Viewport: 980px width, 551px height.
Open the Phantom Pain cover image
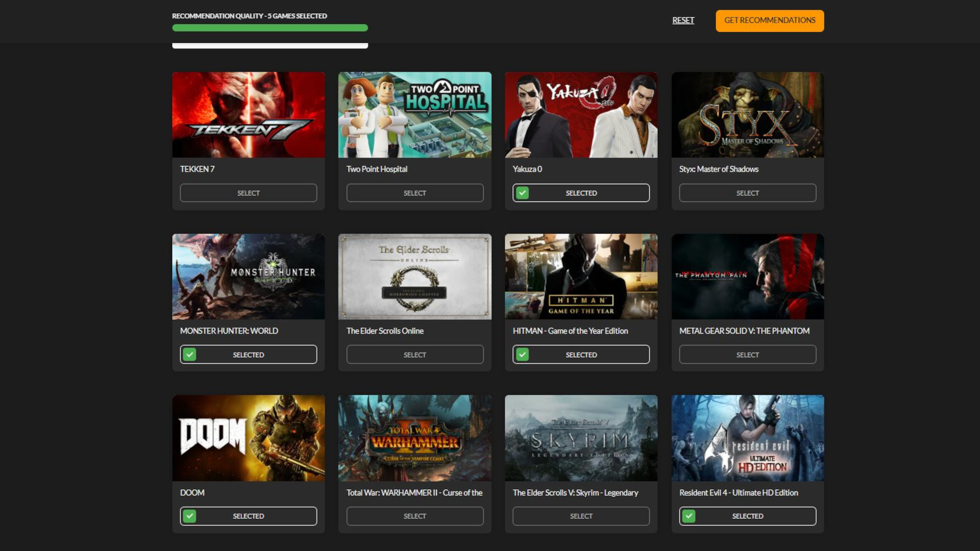click(x=748, y=277)
